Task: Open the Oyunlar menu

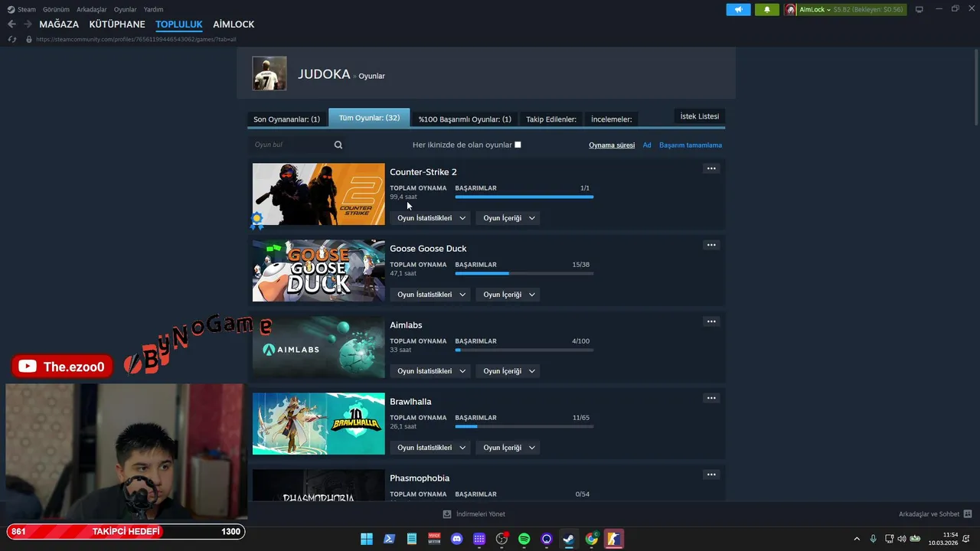Action: 126,9
